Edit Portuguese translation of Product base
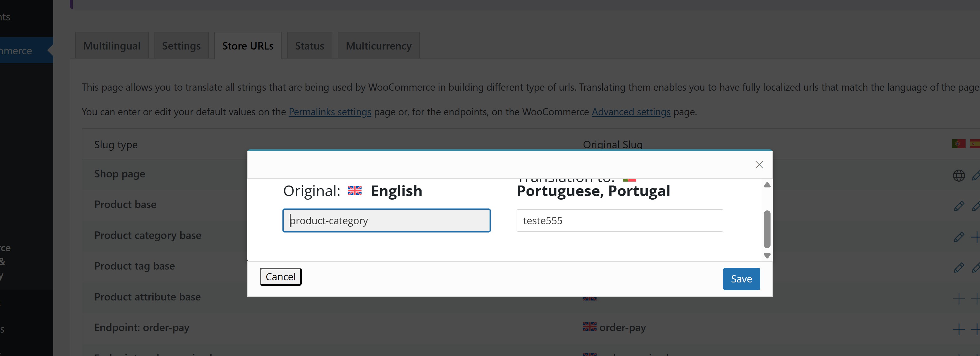980x356 pixels. coord(959,206)
